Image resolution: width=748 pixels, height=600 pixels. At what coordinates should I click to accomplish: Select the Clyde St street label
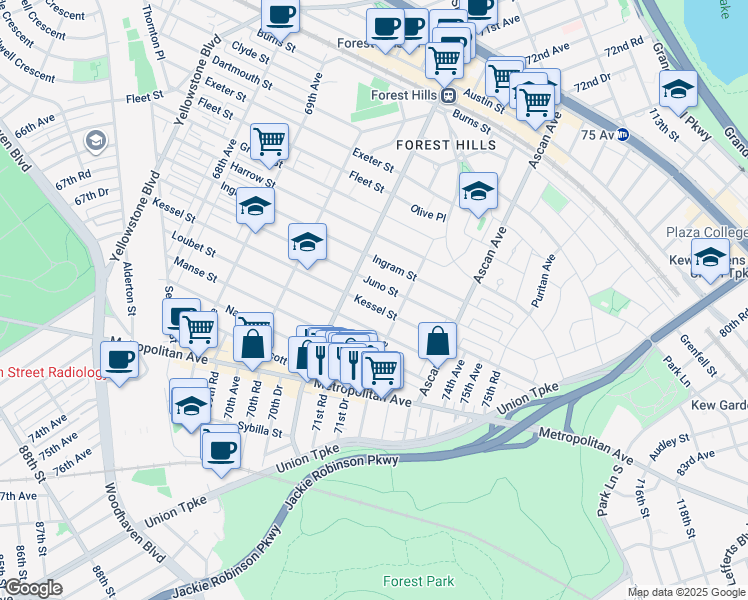pyautogui.click(x=250, y=52)
